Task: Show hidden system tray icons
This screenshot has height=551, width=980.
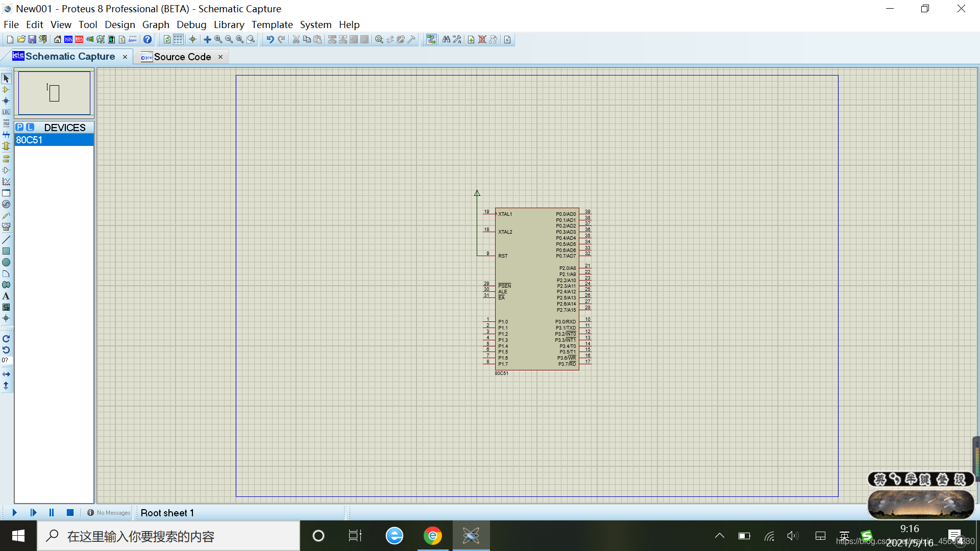Action: point(719,536)
